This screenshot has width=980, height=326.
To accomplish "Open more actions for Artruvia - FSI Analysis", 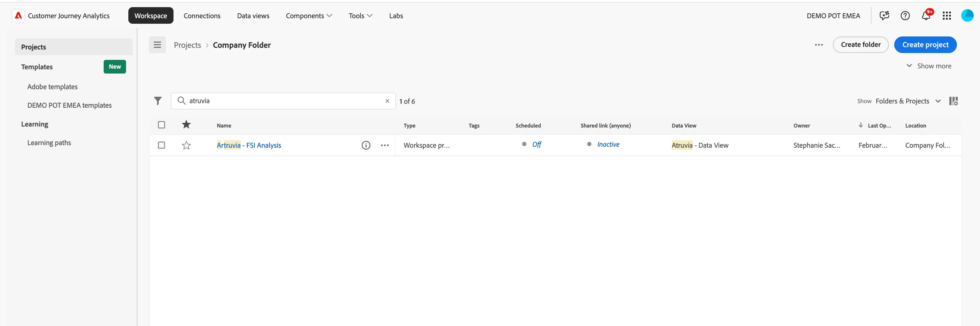I will click(x=385, y=145).
